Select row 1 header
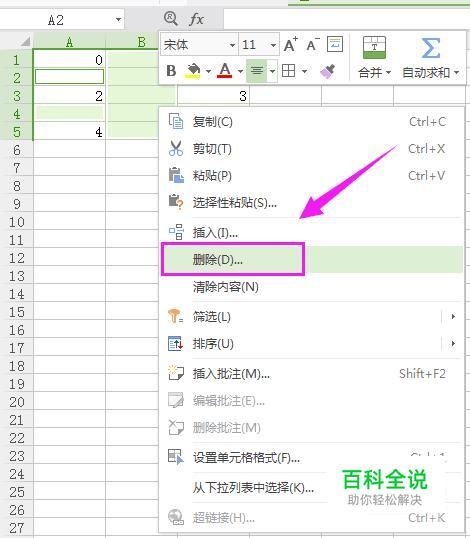Viewport: 470px width, 538px height. tap(16, 60)
